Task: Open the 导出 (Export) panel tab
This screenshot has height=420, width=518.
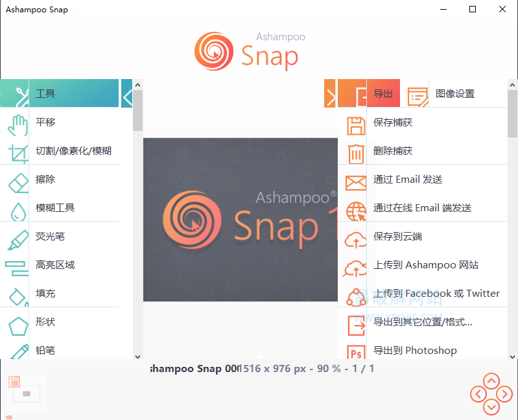Action: [369, 93]
